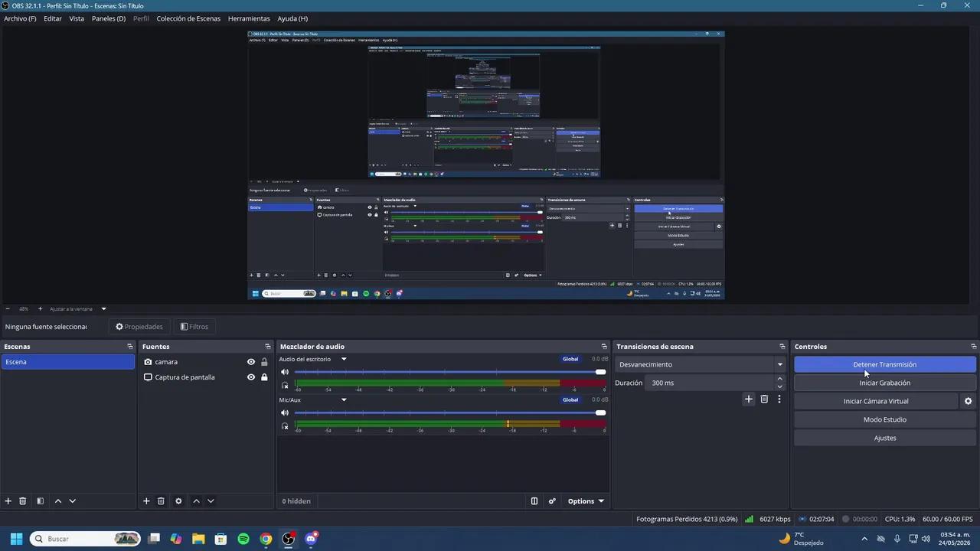
Task: Move source down in Fuentes panel
Action: click(211, 501)
